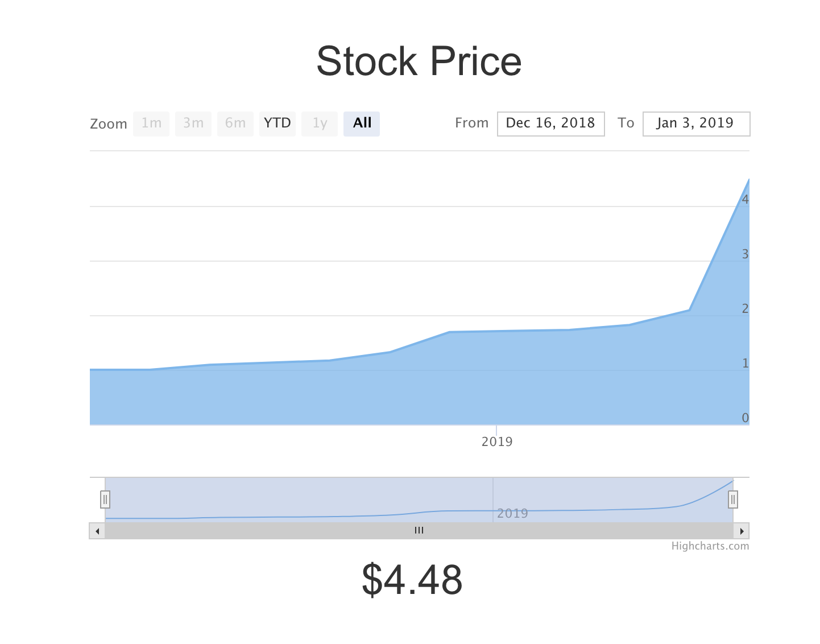Zoom to YTD range

click(x=278, y=123)
